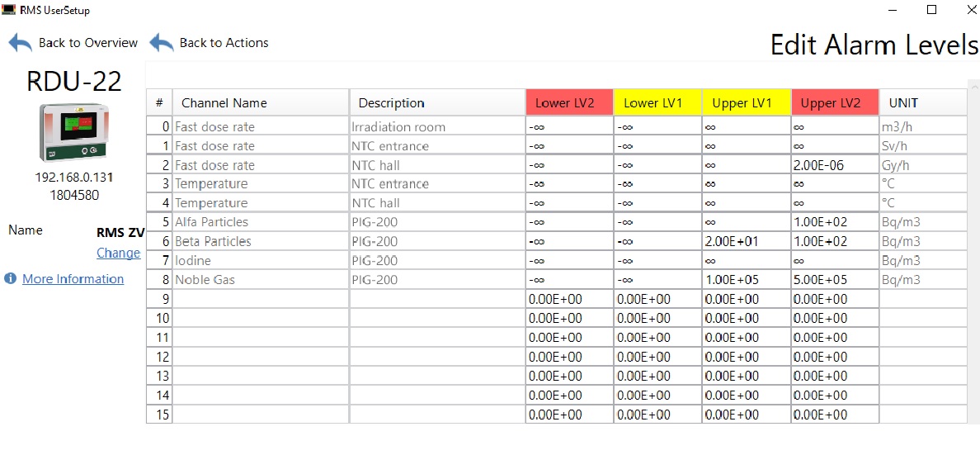
Task: Click the RMS UserSetup title bar icon
Action: pyautogui.click(x=9, y=10)
